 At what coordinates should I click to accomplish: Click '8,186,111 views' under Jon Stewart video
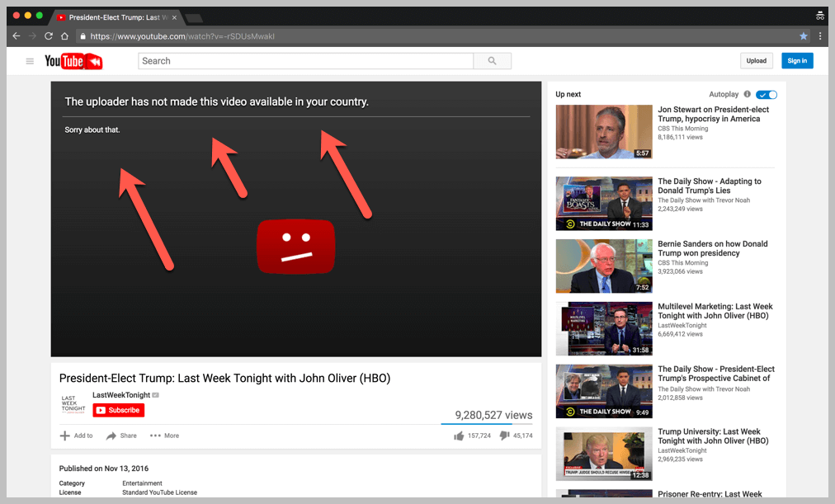[x=680, y=137]
